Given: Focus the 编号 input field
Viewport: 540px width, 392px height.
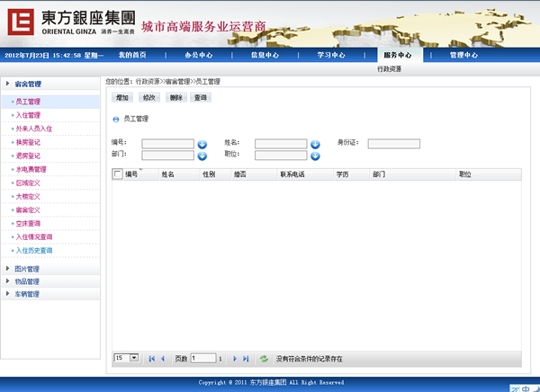Looking at the screenshot, I should pyautogui.click(x=167, y=144).
